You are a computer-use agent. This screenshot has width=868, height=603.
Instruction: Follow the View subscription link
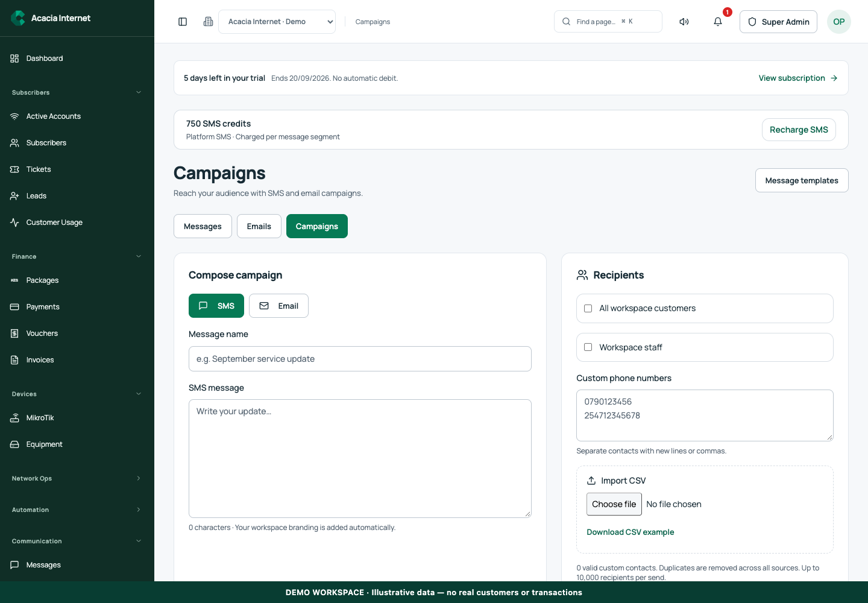click(x=798, y=78)
